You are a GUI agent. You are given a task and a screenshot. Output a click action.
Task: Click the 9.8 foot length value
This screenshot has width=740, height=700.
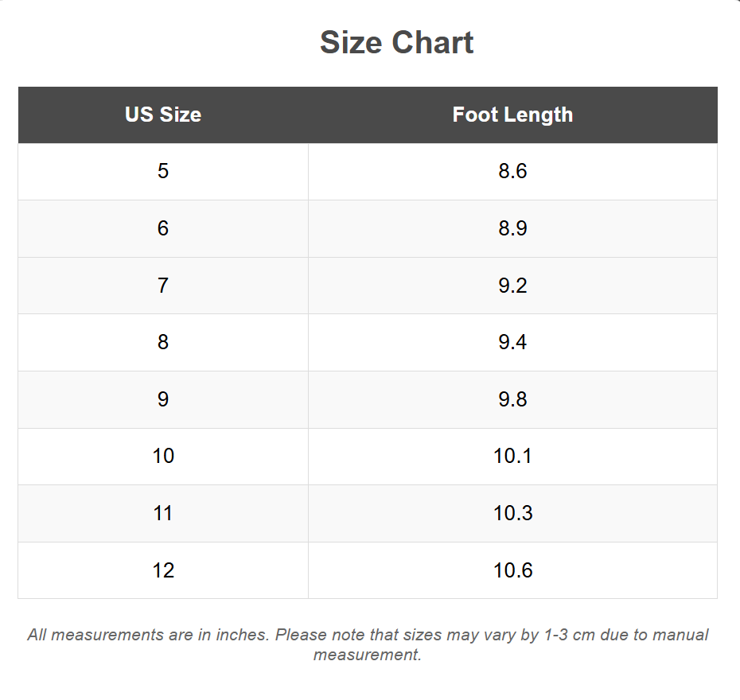[512, 399]
